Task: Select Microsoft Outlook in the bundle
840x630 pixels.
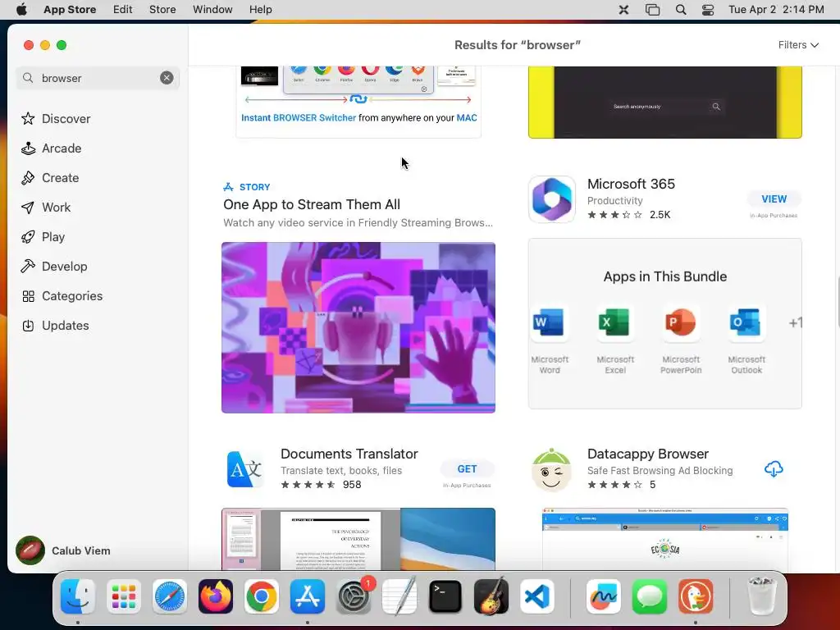Action: tap(746, 340)
